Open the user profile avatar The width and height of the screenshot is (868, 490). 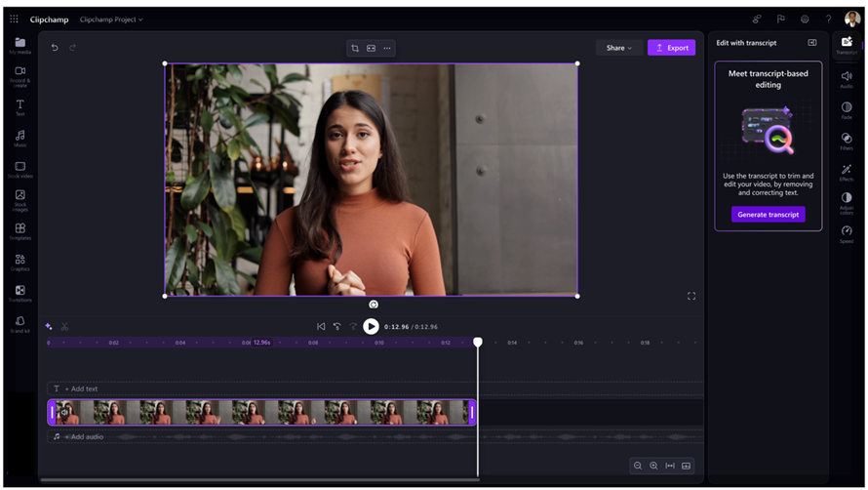pos(852,19)
